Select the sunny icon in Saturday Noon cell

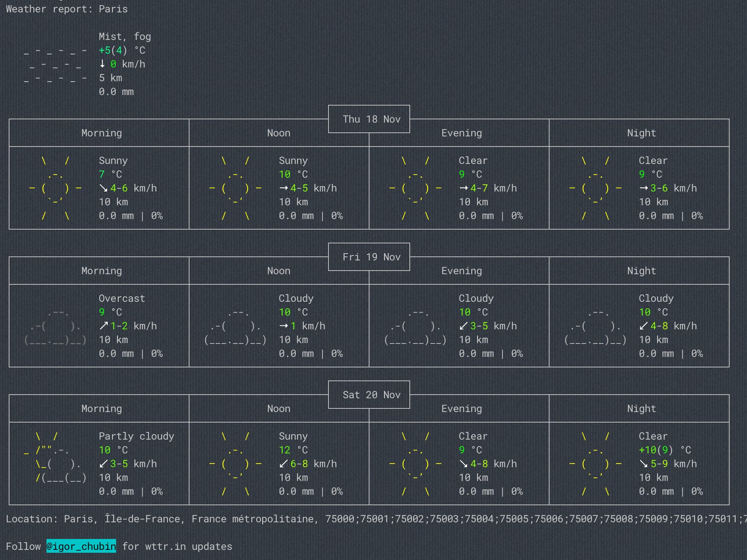click(235, 464)
